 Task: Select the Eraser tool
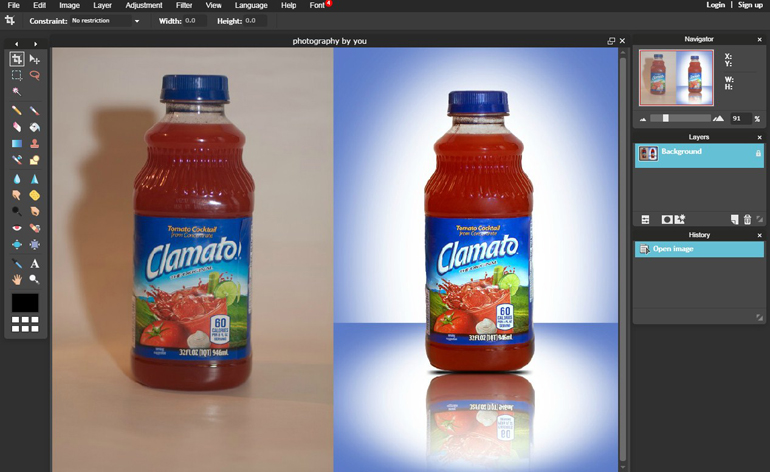coord(17,127)
